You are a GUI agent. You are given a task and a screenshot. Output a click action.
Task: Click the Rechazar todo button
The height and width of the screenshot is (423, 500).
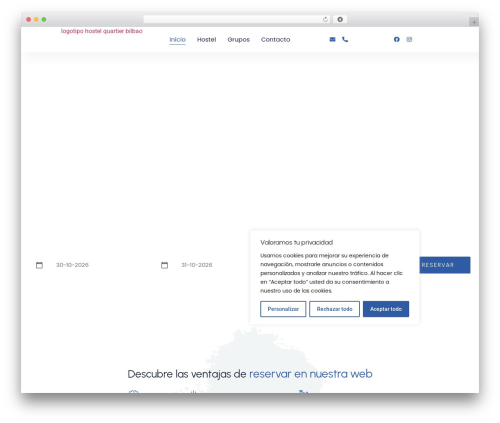(334, 309)
